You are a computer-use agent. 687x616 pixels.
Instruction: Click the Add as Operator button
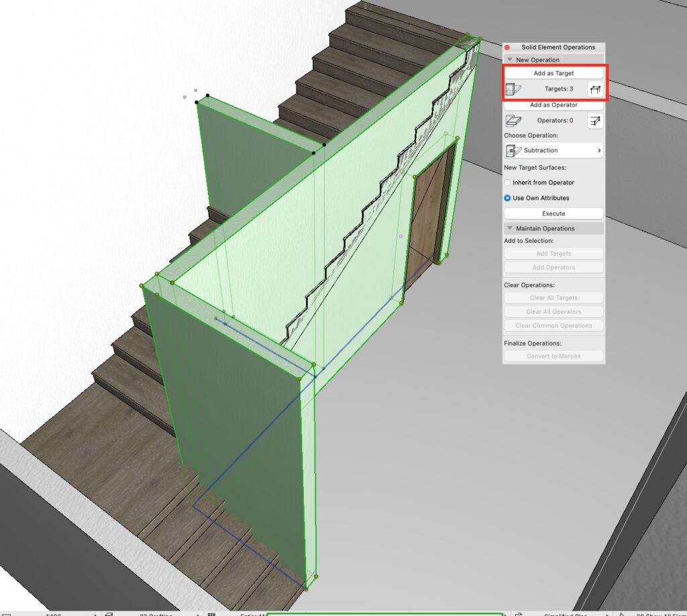pos(553,105)
